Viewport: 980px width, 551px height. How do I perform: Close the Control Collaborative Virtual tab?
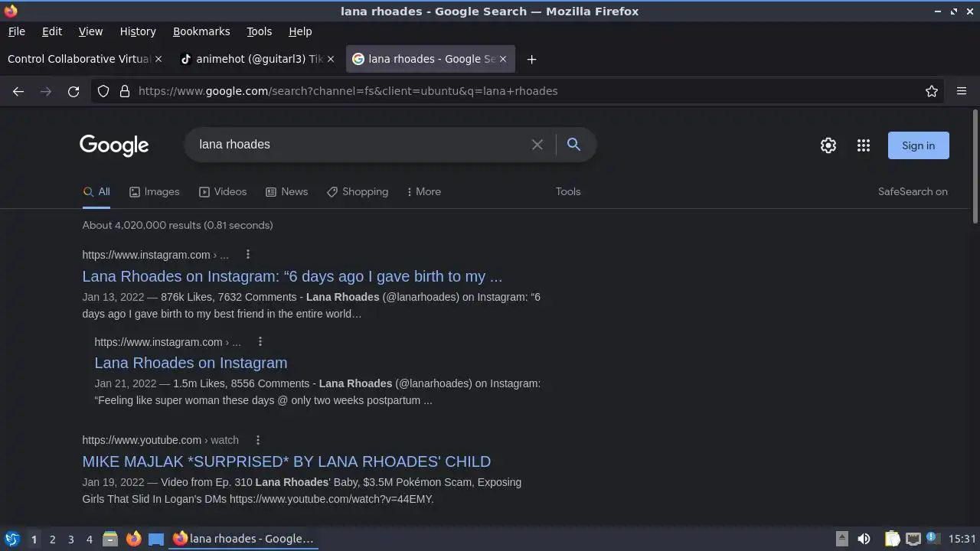coord(158,59)
